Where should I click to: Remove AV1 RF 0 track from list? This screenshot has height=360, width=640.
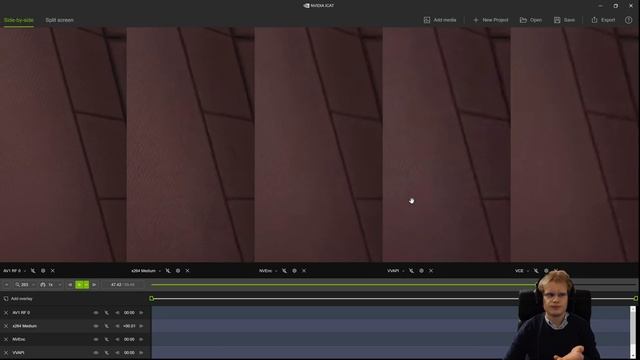[6, 313]
